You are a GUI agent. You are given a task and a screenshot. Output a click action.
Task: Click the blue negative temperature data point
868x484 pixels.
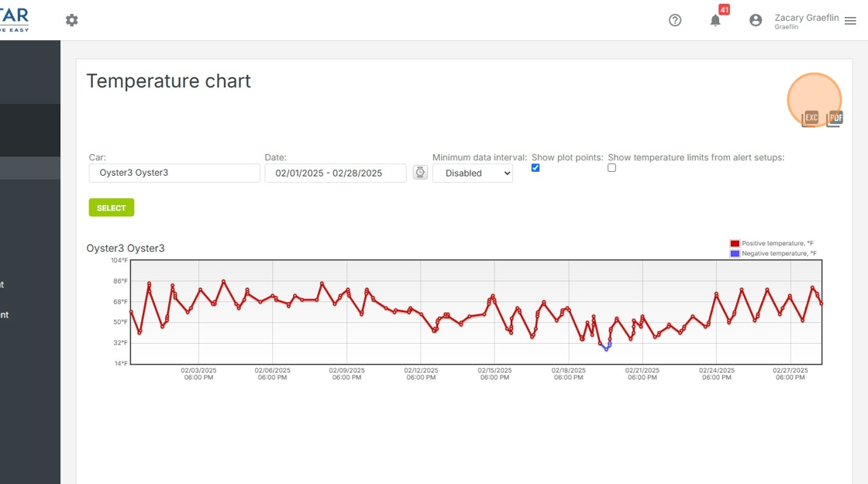[x=606, y=349]
